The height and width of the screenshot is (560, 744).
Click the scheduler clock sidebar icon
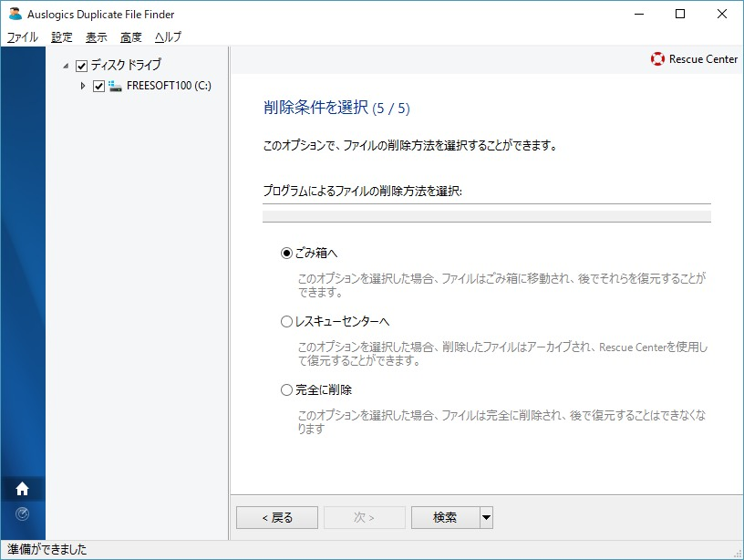click(22, 514)
